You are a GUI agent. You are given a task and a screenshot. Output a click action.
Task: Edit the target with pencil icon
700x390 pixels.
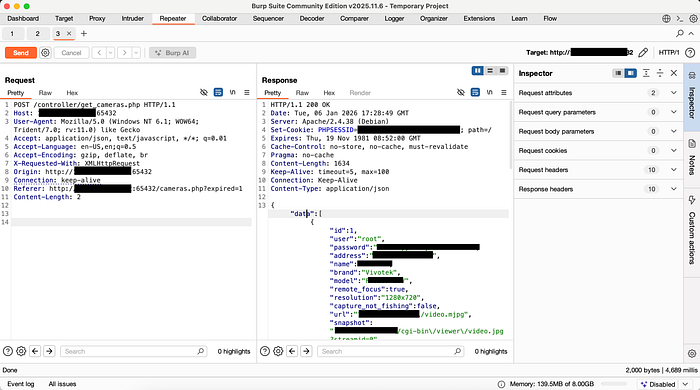[643, 53]
